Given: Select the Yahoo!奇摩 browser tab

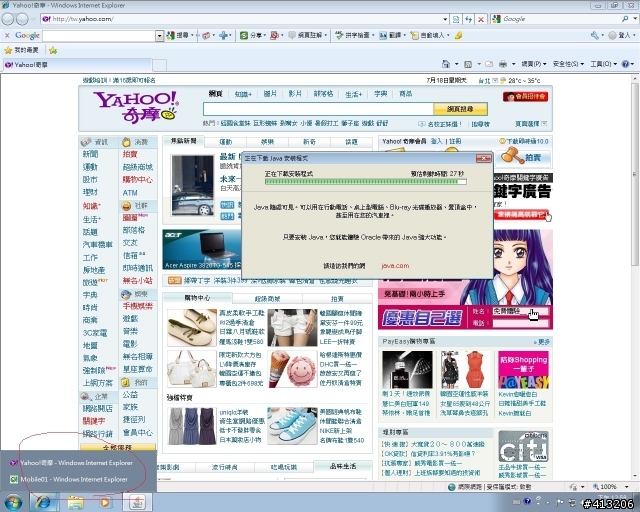Looking at the screenshot, I should tap(77, 65).
